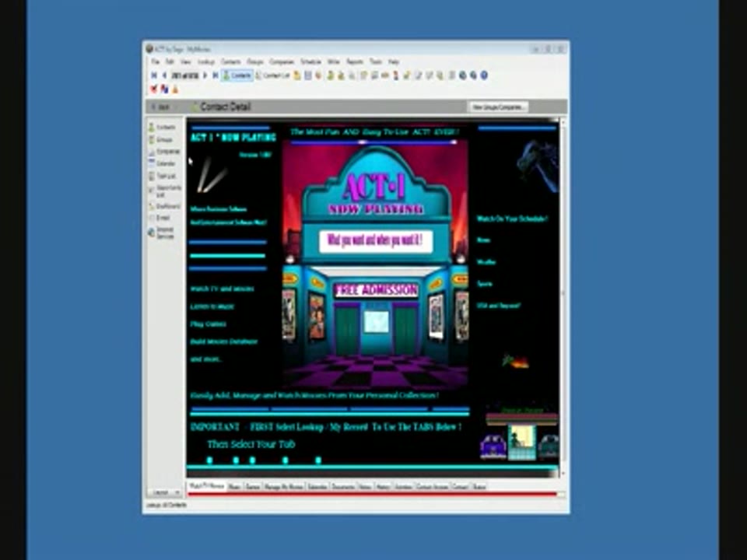Screen dimensions: 747x560
Task: Expand the Layout dropdown
Action: pyautogui.click(x=165, y=492)
